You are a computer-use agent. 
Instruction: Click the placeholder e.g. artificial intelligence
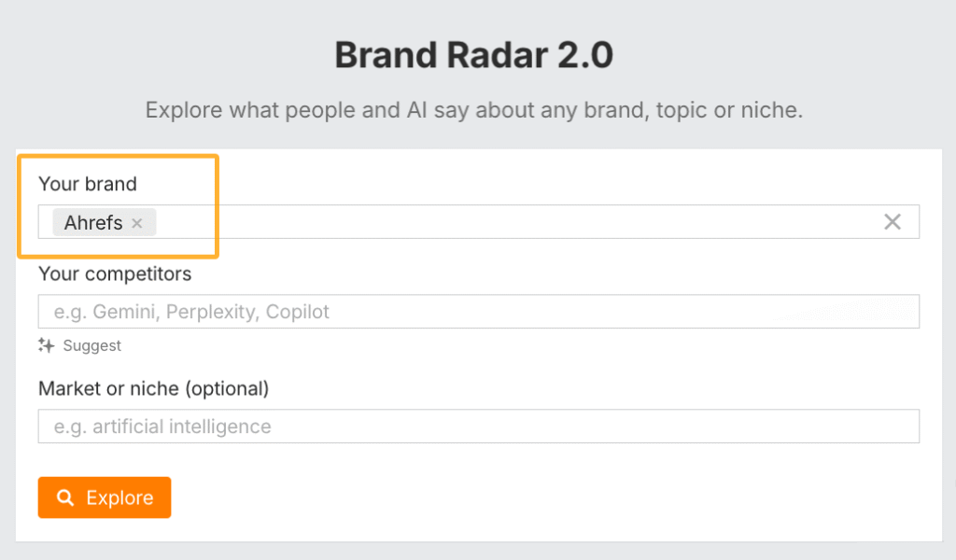(x=163, y=426)
